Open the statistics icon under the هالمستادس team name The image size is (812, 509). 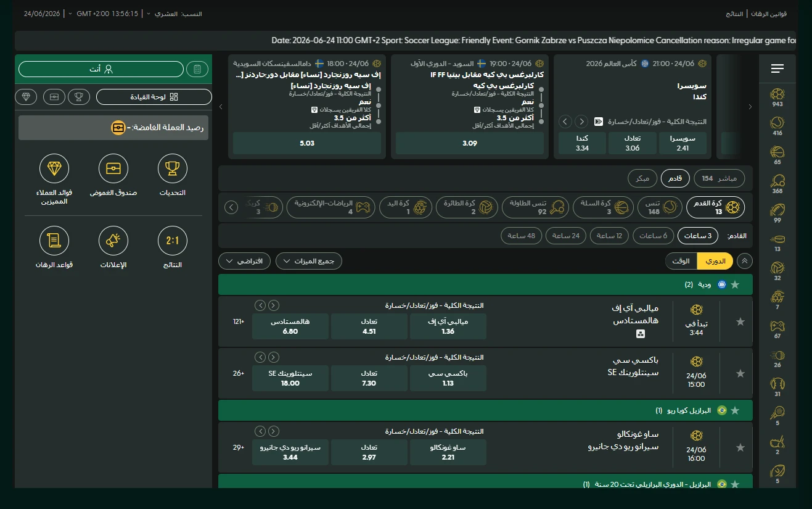coord(641,334)
